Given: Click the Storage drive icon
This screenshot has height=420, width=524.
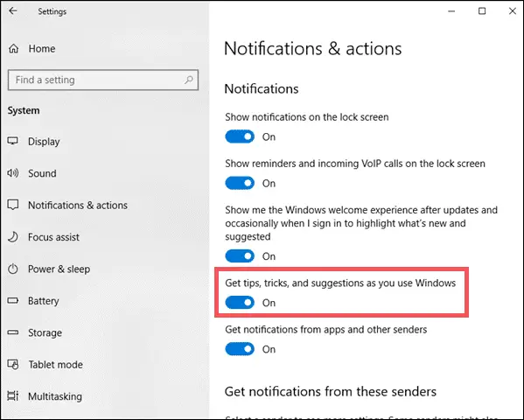Looking at the screenshot, I should pos(13,332).
